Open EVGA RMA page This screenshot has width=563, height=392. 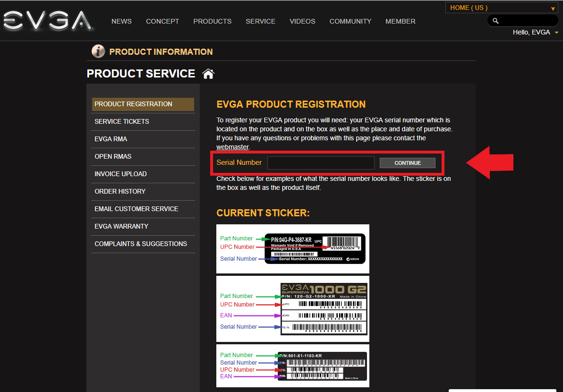pos(143,139)
